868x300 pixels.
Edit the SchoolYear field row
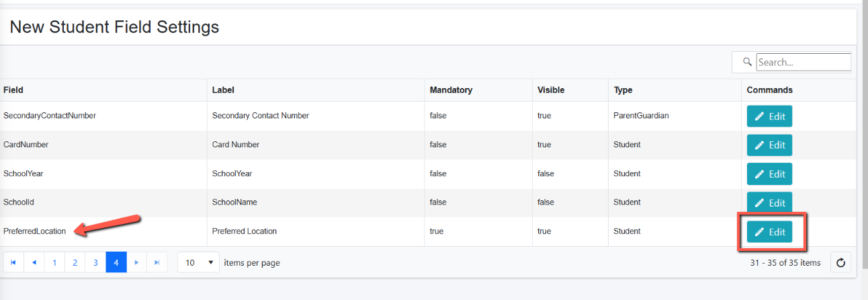(x=770, y=174)
